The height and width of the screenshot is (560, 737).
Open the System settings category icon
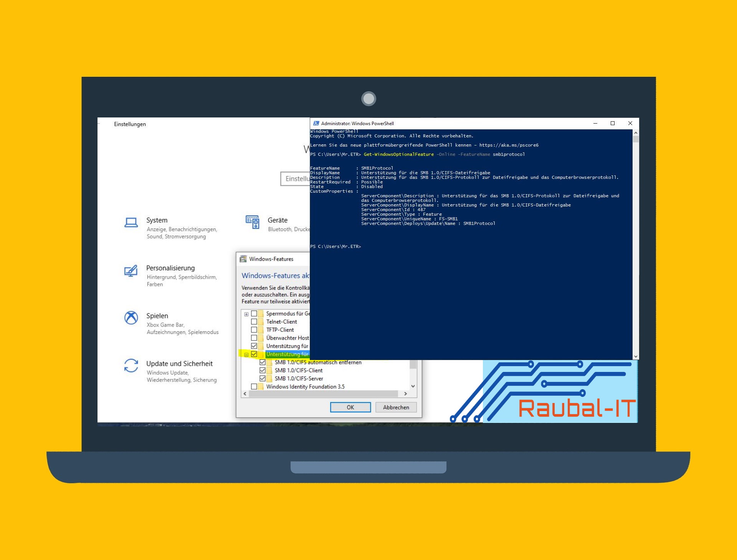point(131,223)
